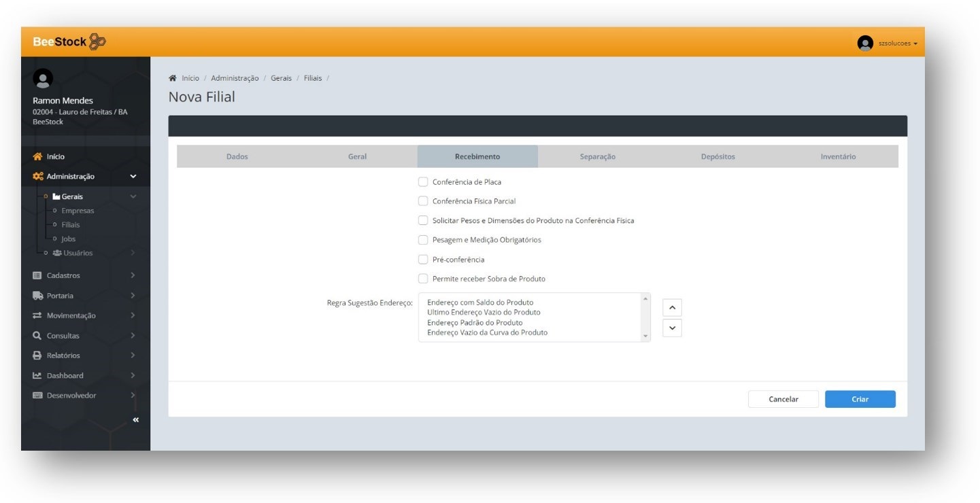Click the Dashboard chart icon
The height and width of the screenshot is (503, 980).
[x=37, y=376]
